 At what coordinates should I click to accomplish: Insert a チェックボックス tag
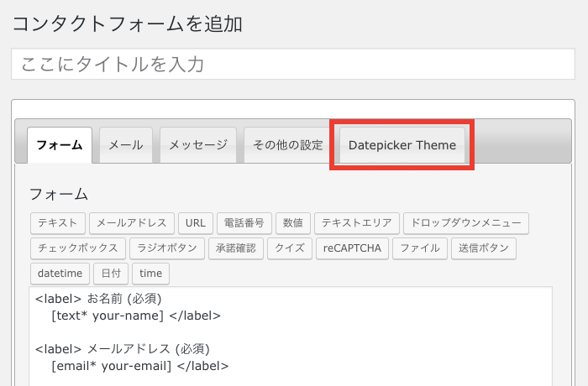78,248
